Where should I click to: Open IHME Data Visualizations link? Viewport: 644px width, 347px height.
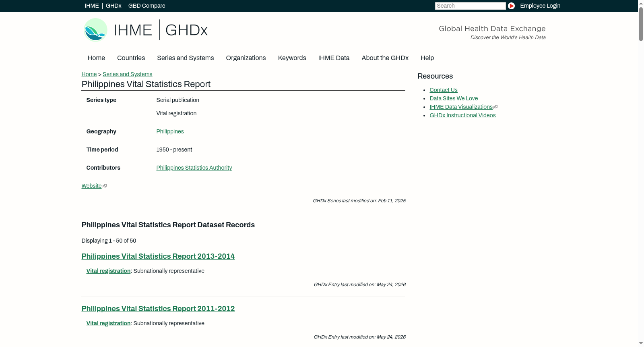click(x=461, y=107)
